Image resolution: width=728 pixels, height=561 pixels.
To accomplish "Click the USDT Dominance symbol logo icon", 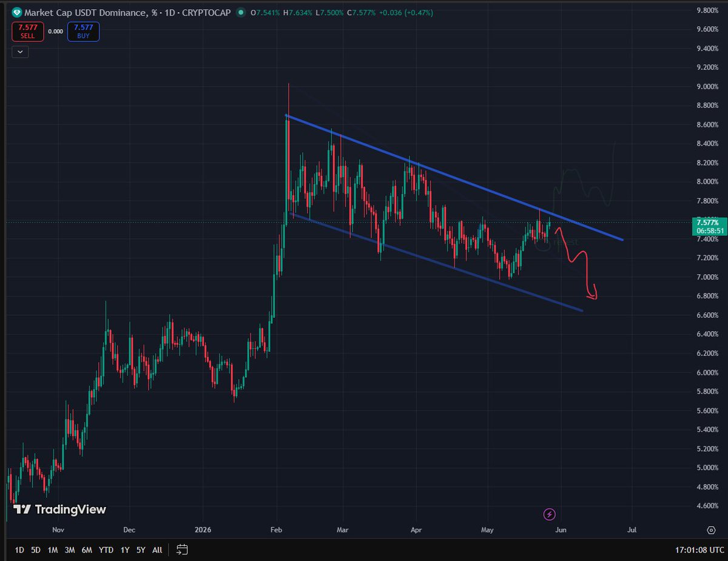I will point(16,12).
